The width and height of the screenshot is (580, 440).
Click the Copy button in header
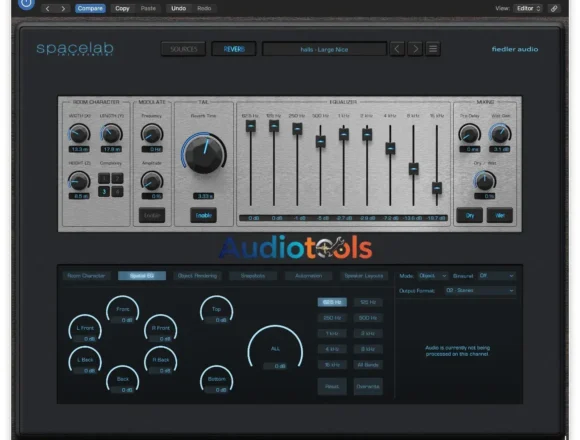122,9
